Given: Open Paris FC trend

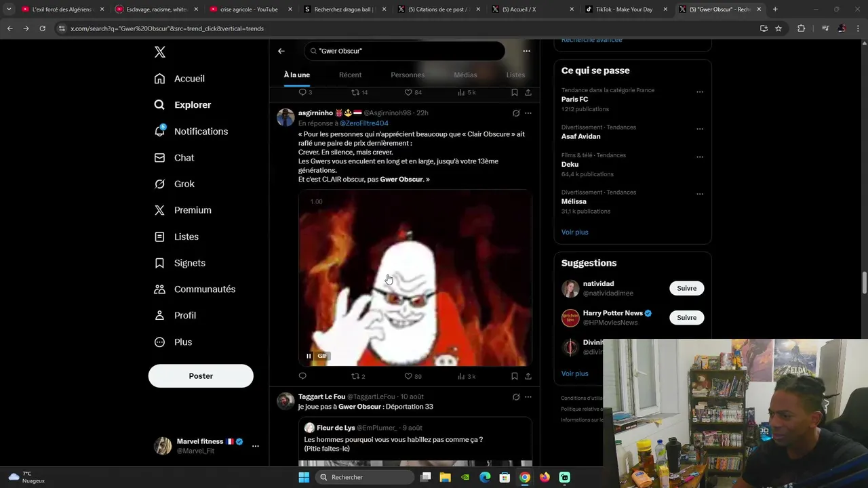Looking at the screenshot, I should click(x=574, y=100).
